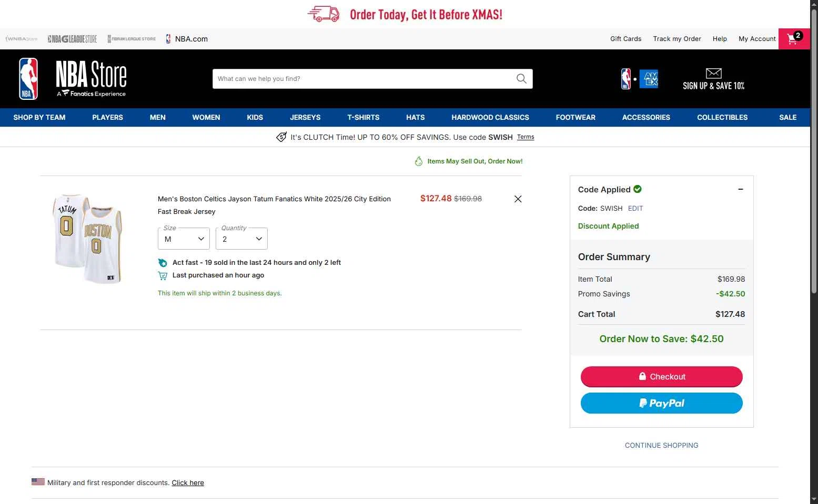Remove the Tatum jersey with X icon

tap(518, 199)
